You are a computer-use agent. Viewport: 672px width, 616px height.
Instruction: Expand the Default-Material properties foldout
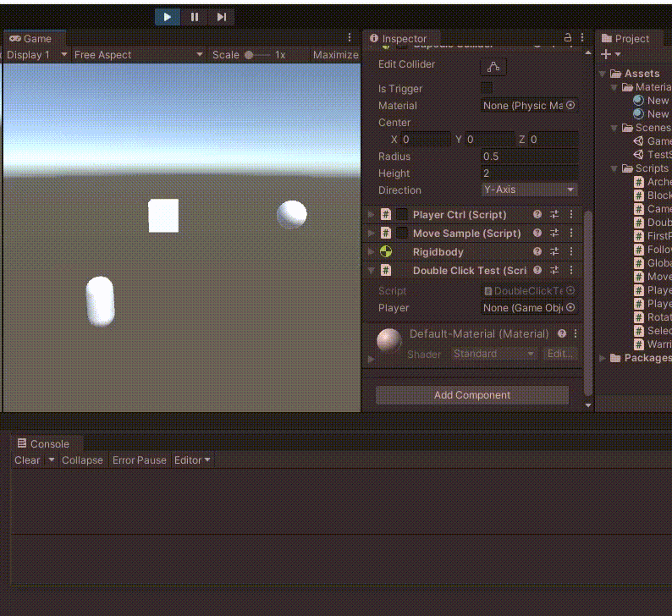(x=372, y=359)
